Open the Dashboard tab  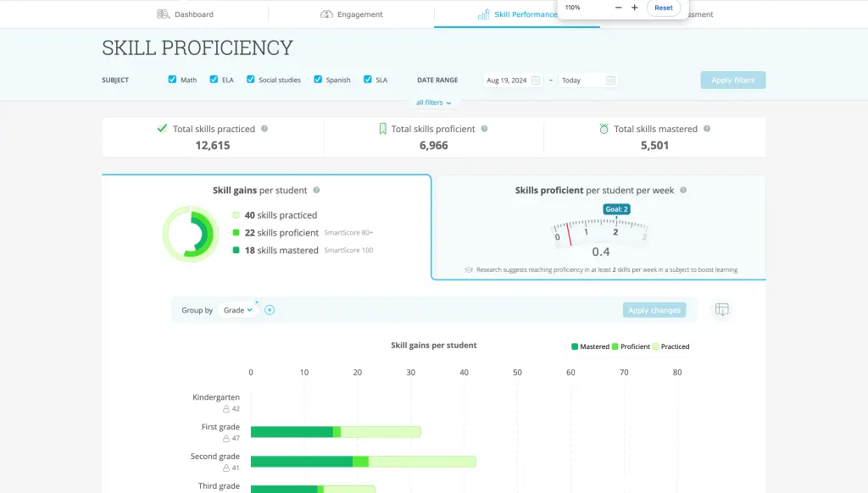[x=185, y=14]
